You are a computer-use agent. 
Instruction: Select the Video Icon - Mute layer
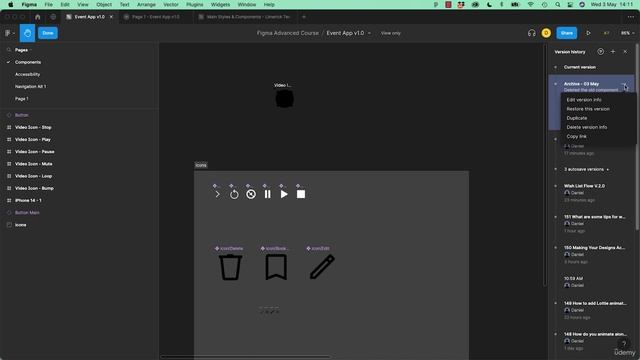[x=33, y=164]
